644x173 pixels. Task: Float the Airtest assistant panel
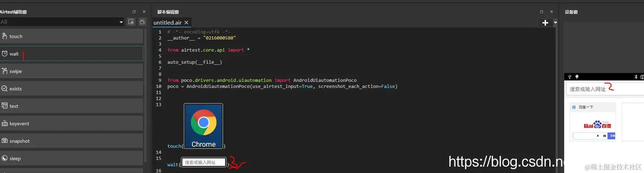point(134,12)
